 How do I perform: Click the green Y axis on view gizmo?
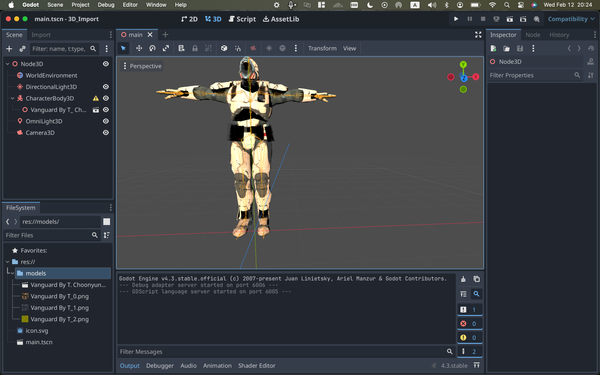coord(463,64)
